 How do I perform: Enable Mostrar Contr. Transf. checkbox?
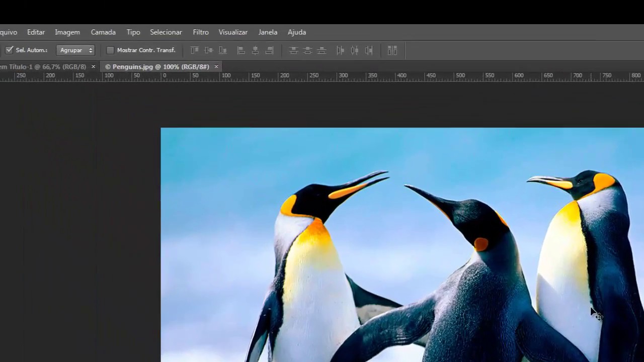[110, 50]
